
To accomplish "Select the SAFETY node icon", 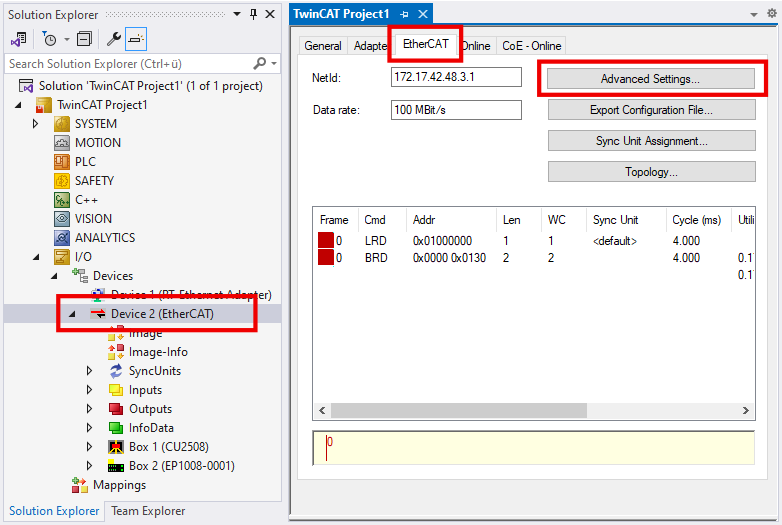I will click(x=61, y=181).
